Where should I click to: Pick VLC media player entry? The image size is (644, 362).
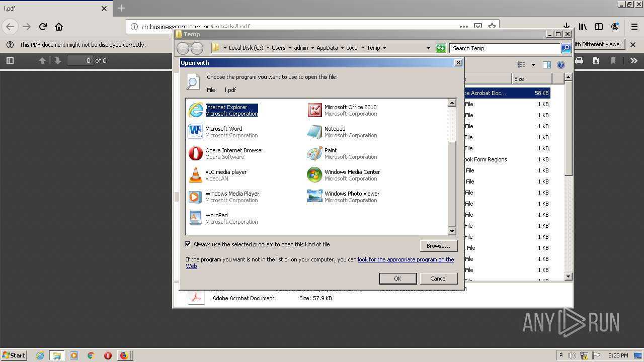point(218,175)
